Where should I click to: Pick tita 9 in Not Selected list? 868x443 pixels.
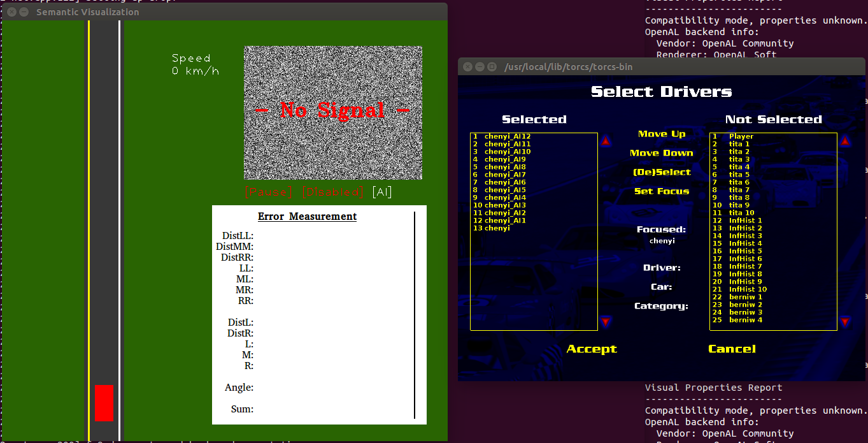[773, 205]
